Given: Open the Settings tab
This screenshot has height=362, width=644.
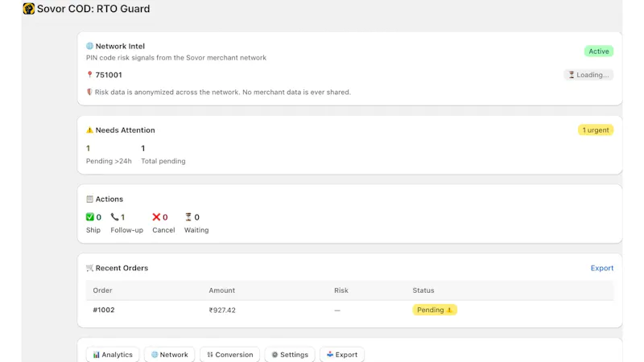Looking at the screenshot, I should tap(290, 355).
